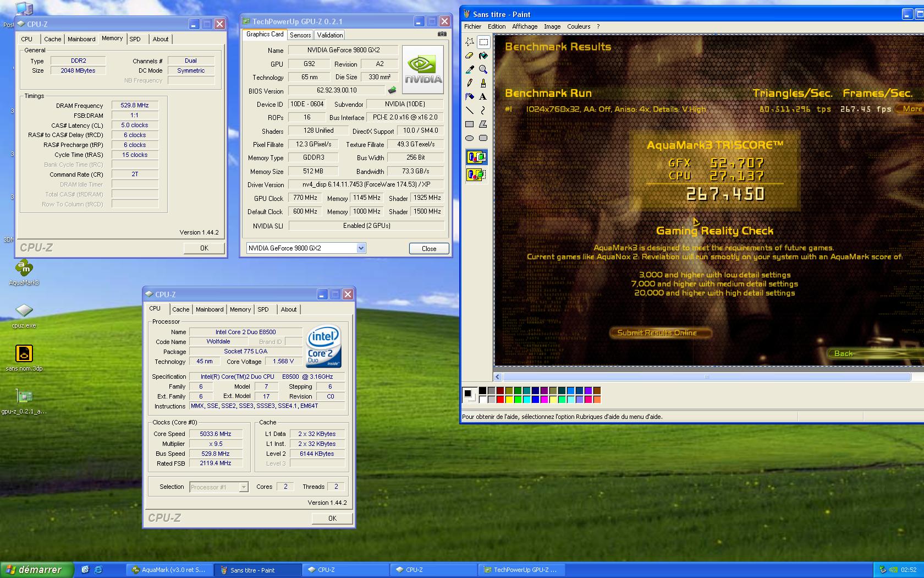This screenshot has width=924, height=578.
Task: Click OK in the lower CPU-Z CPU window
Action: tap(332, 519)
